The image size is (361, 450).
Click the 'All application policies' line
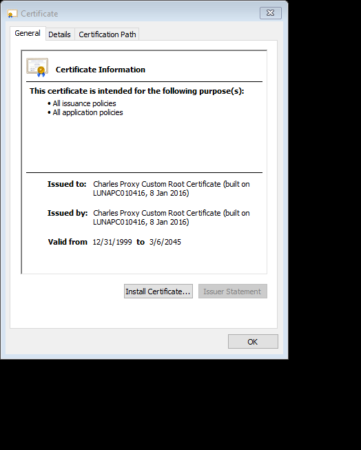[87, 112]
